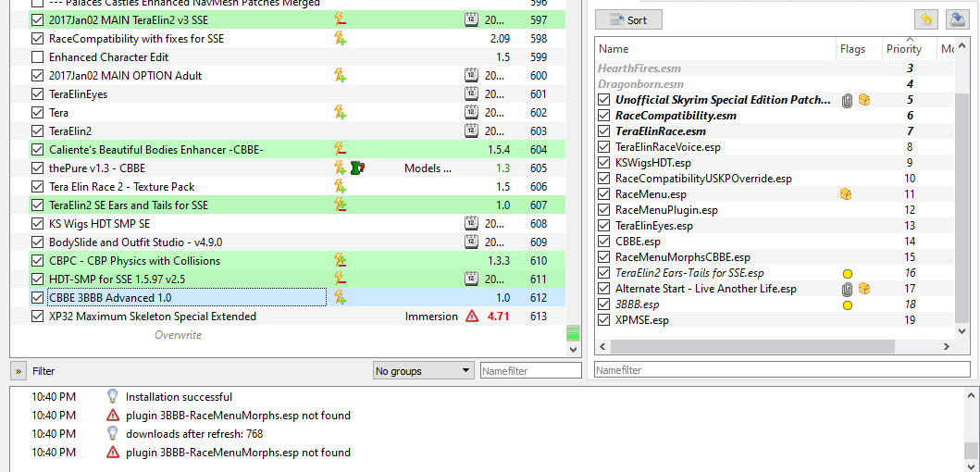Click the plugin list horizontal scrollbar right arrow
The height and width of the screenshot is (472, 980).
tap(947, 346)
